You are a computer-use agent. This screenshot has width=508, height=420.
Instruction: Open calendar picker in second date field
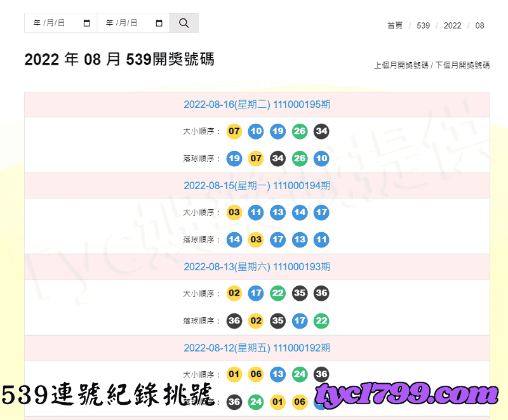coord(159,23)
